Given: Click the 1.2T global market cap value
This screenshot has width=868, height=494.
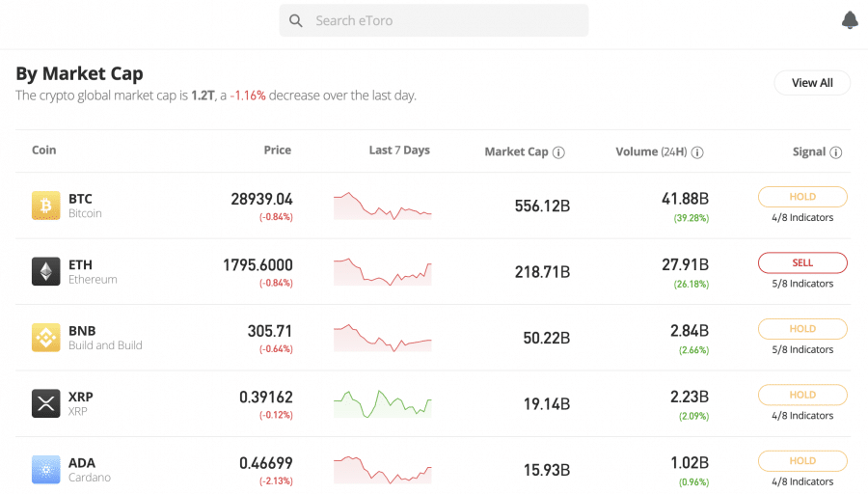Looking at the screenshot, I should click(x=203, y=96).
